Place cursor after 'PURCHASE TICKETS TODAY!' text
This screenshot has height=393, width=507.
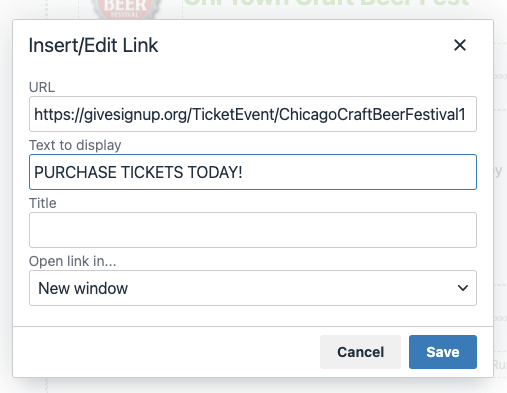[x=243, y=172]
